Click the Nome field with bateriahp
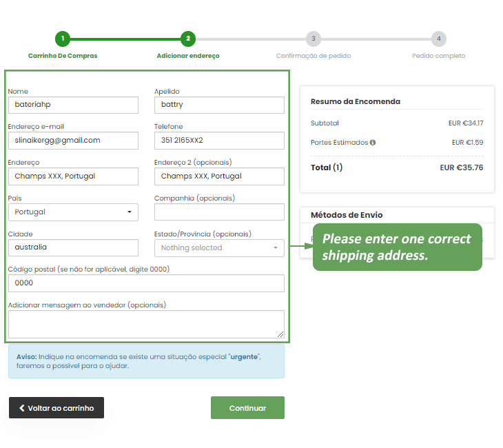This screenshot has width=503, height=448. pos(73,105)
